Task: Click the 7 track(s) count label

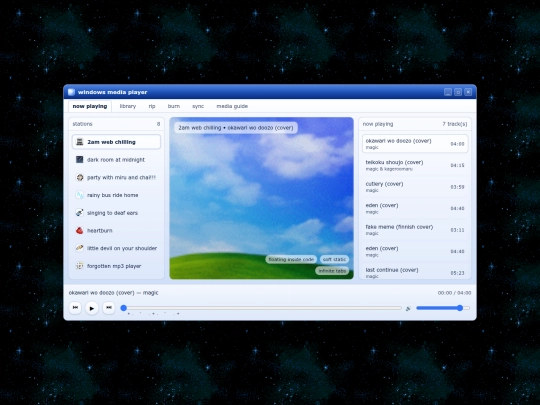Action: pos(455,124)
